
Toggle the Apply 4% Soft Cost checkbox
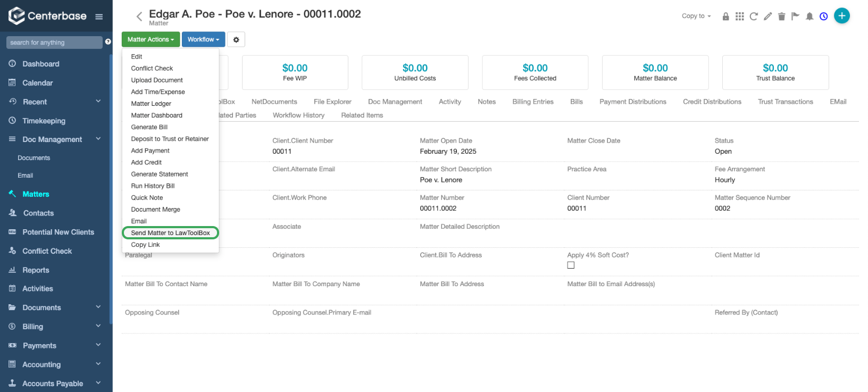pos(571,265)
